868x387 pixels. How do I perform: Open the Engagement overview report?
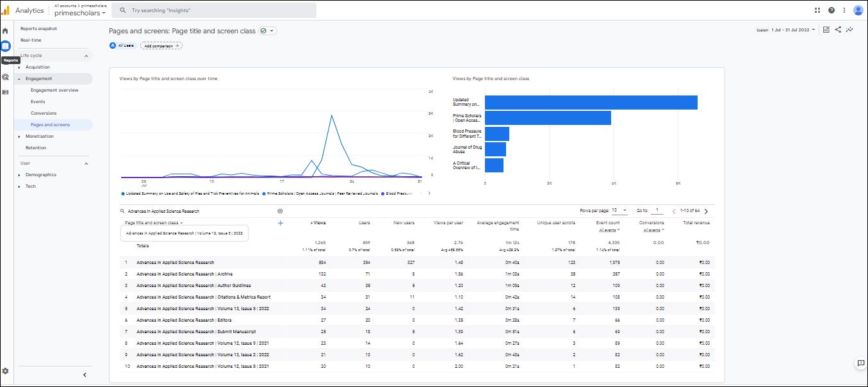pyautogui.click(x=54, y=90)
